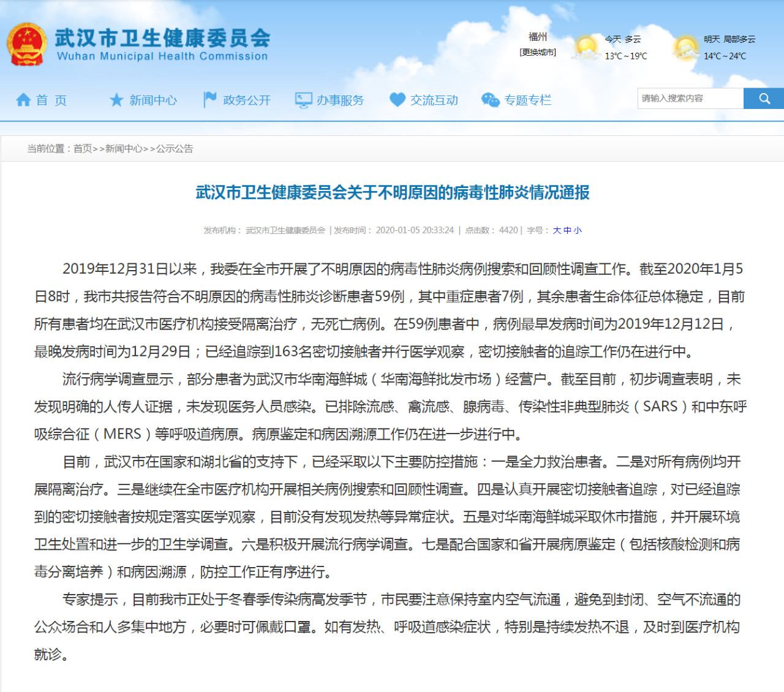Click the home house icon
Image resolution: width=784 pixels, height=692 pixels.
(x=23, y=100)
